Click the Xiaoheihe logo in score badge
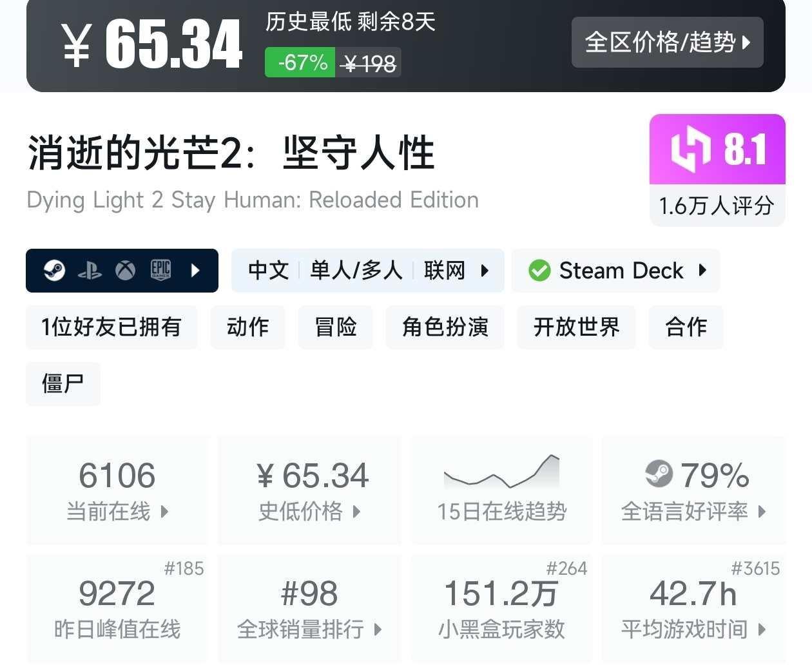The width and height of the screenshot is (812, 665). [x=690, y=149]
